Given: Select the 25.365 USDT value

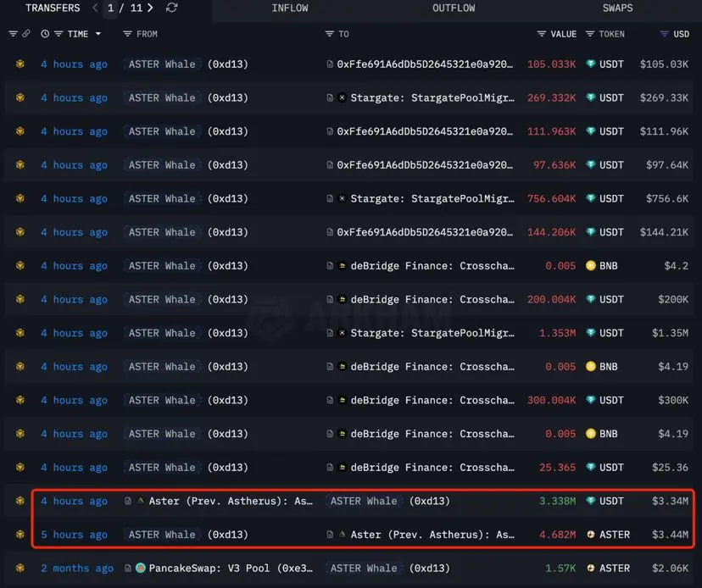Looking at the screenshot, I should (557, 468).
